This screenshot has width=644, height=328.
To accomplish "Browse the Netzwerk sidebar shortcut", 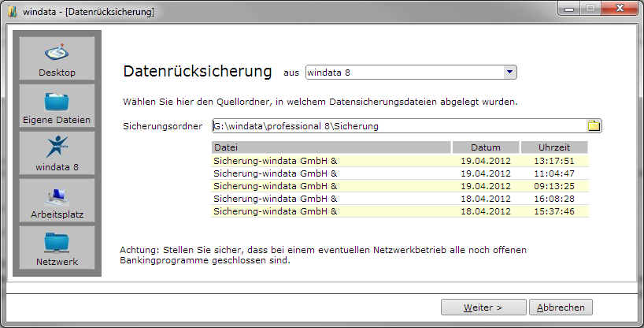I will click(x=57, y=248).
